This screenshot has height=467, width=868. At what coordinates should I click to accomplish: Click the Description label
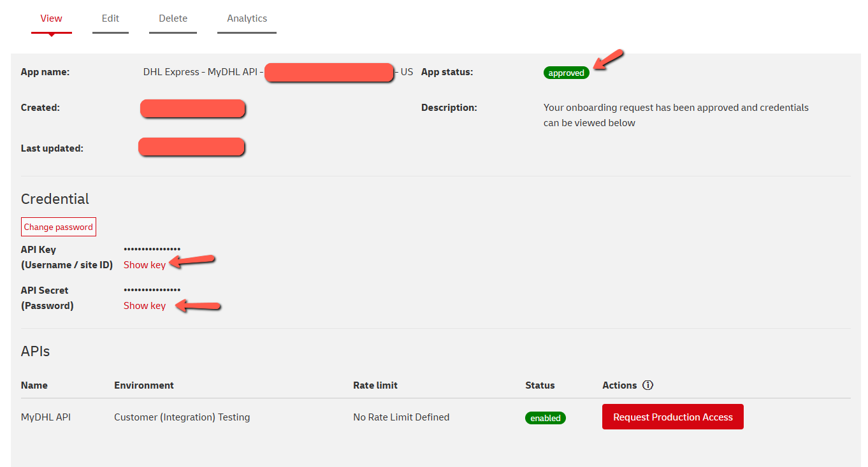click(x=449, y=108)
